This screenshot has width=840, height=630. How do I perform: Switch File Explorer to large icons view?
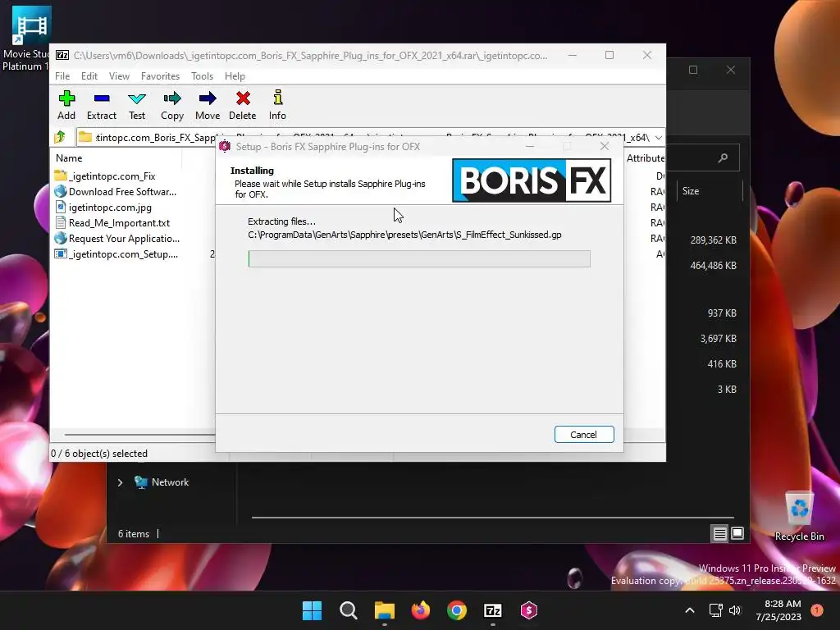737,533
